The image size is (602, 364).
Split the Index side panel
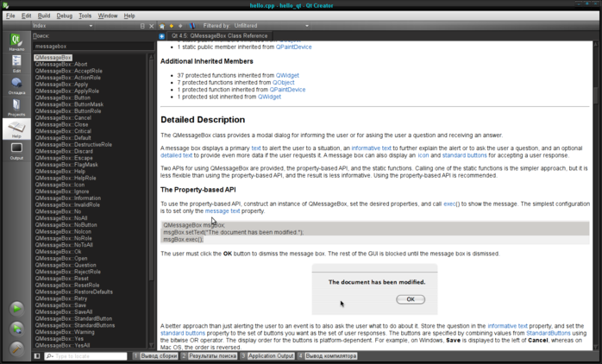click(x=142, y=26)
